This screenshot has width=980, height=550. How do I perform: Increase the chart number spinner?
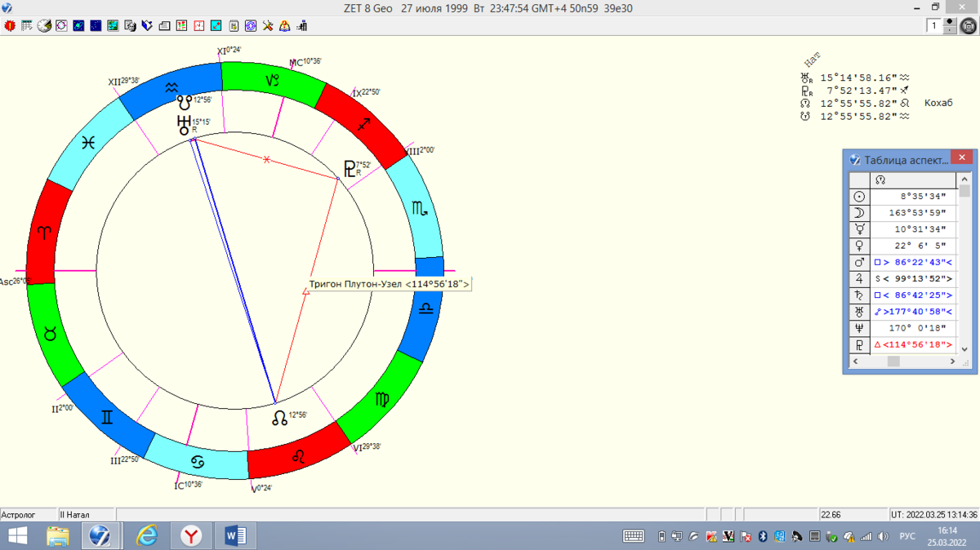pos(950,23)
